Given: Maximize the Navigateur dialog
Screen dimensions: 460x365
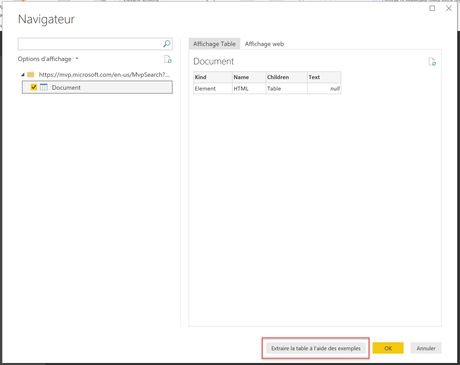Looking at the screenshot, I should (x=432, y=8).
